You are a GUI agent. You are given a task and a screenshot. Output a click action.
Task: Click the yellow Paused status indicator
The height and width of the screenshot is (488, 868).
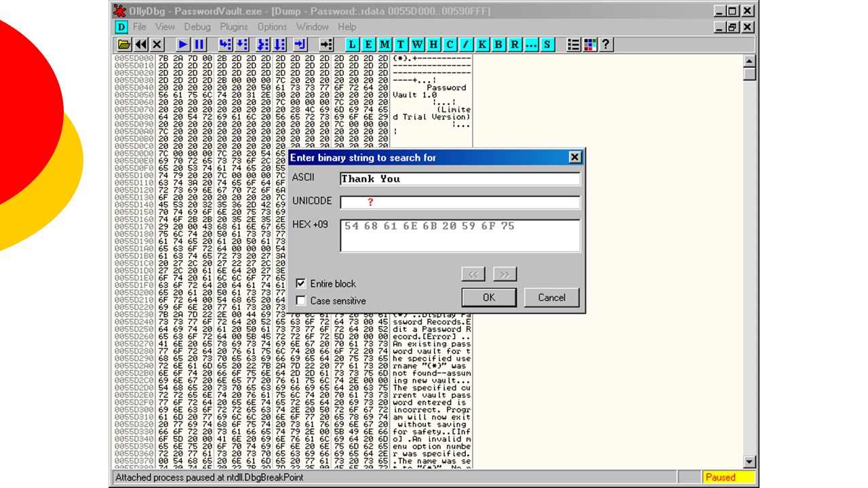click(x=728, y=477)
